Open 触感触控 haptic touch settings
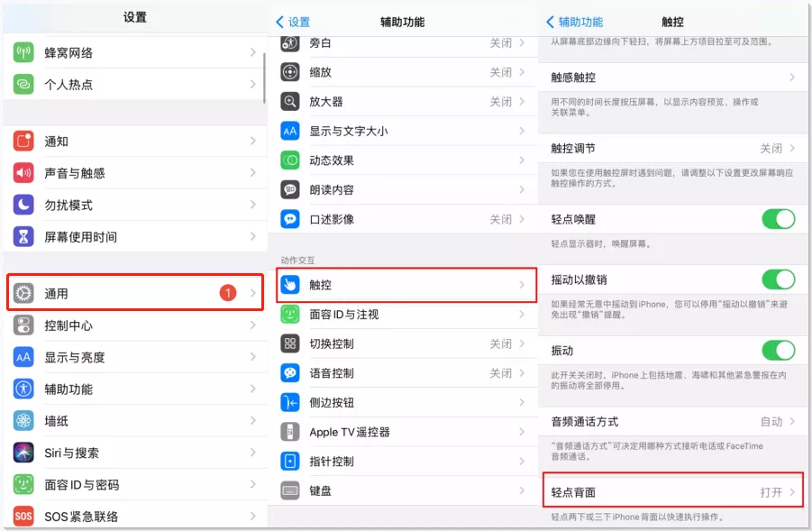Screen dimensions: 812x531 click(673, 78)
